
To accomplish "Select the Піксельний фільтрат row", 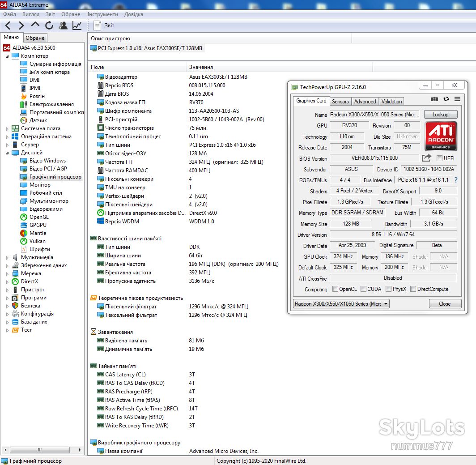I will pos(172,307).
